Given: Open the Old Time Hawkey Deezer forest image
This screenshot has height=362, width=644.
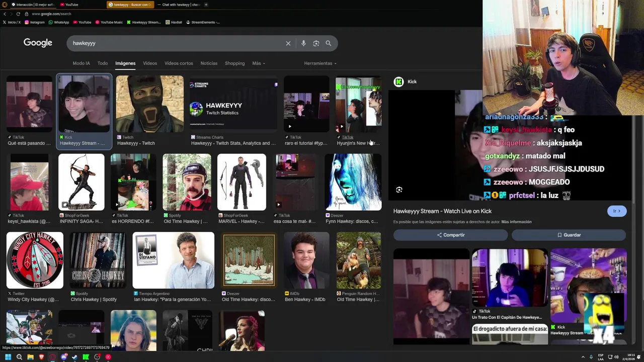Looking at the screenshot, I should pos(249,260).
